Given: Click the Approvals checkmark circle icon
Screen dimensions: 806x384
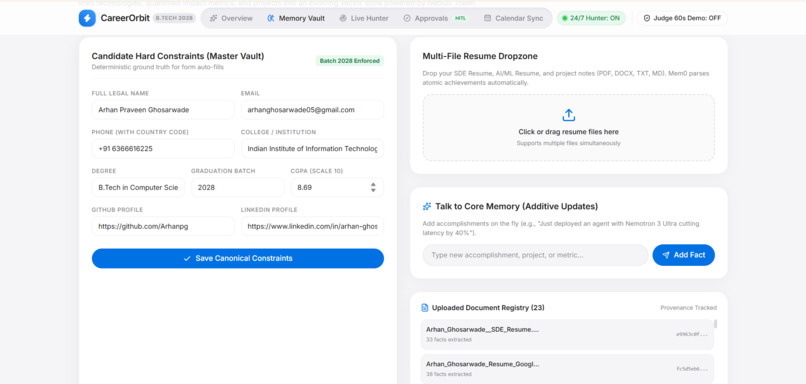Looking at the screenshot, I should coord(407,18).
